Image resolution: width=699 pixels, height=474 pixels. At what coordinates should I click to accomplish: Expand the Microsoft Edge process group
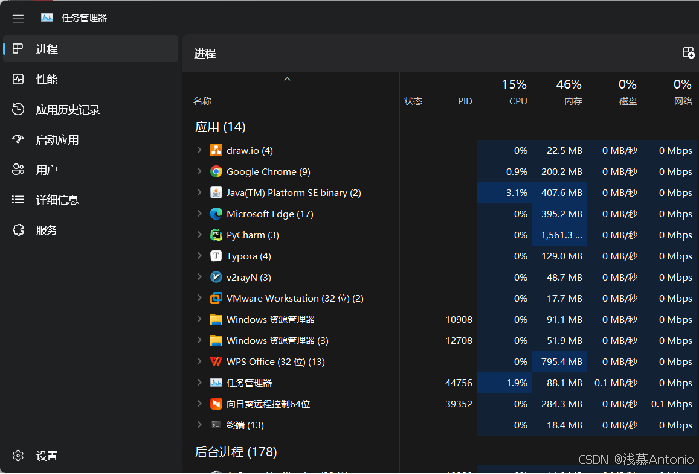[200, 214]
